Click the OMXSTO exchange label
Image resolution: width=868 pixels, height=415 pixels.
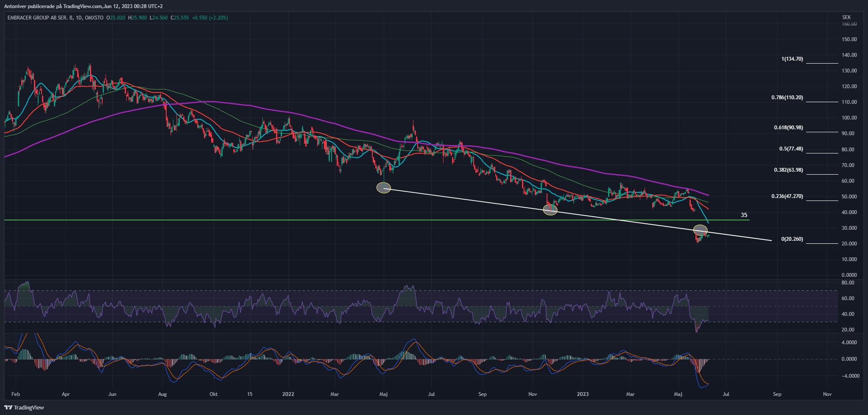(94, 18)
